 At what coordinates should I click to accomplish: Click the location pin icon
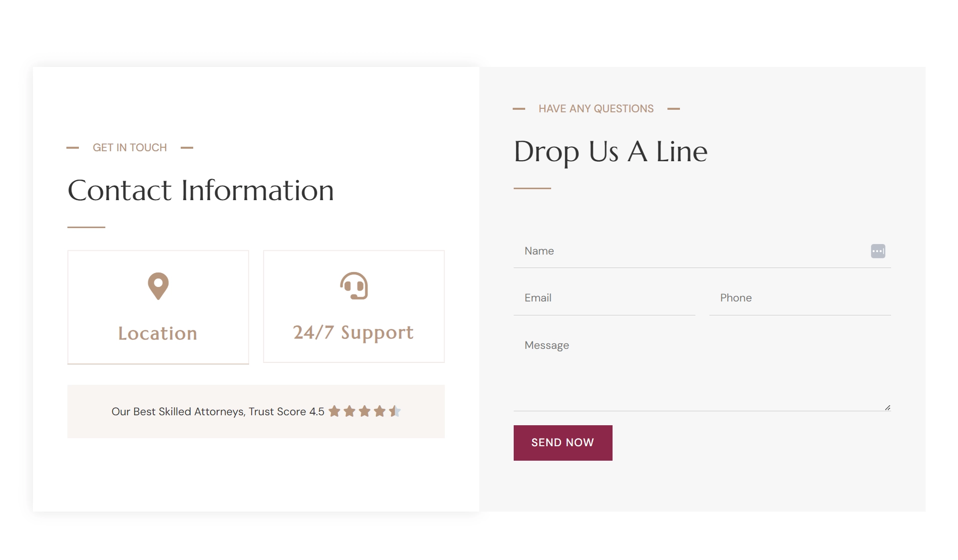coord(158,286)
